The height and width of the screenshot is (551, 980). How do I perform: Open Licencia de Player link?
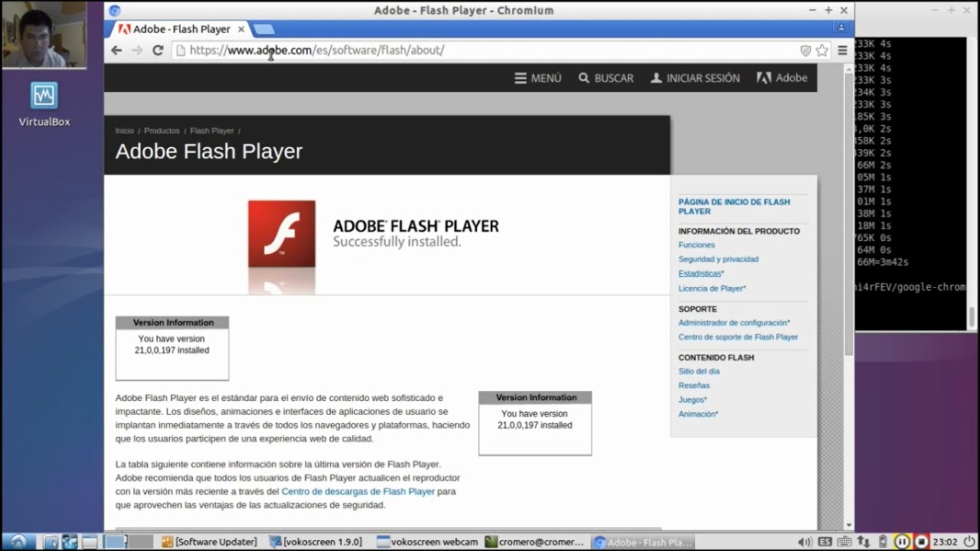(712, 289)
